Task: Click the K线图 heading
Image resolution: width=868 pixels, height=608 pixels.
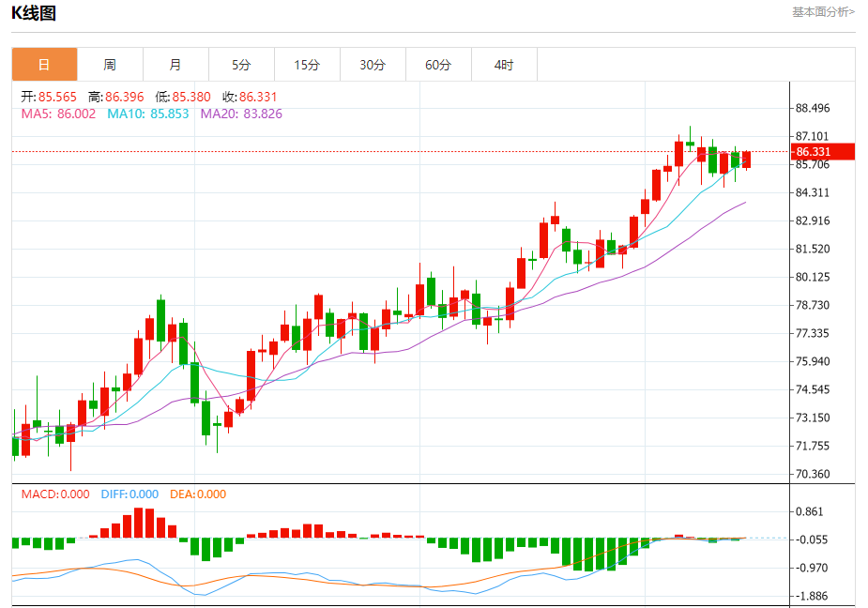Action: click(x=34, y=13)
